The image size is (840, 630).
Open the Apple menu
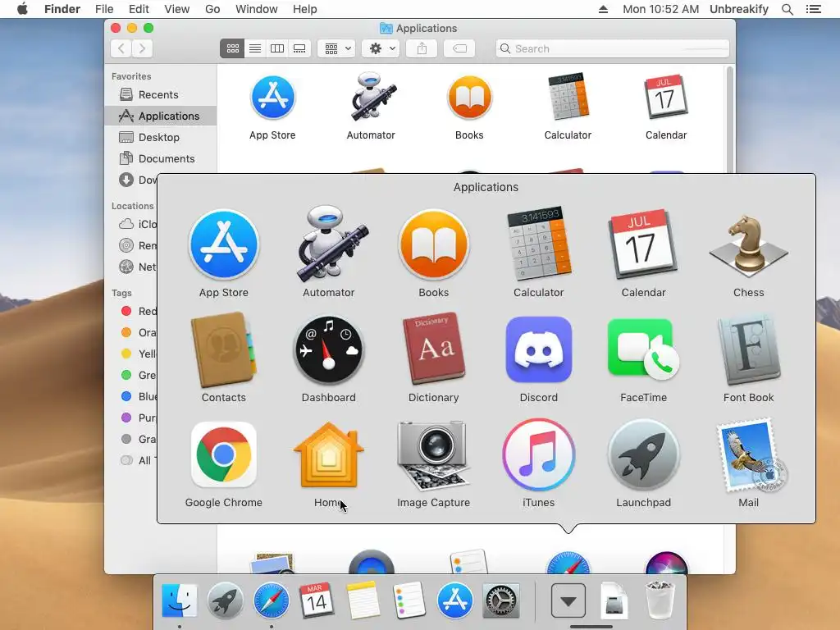(x=22, y=9)
